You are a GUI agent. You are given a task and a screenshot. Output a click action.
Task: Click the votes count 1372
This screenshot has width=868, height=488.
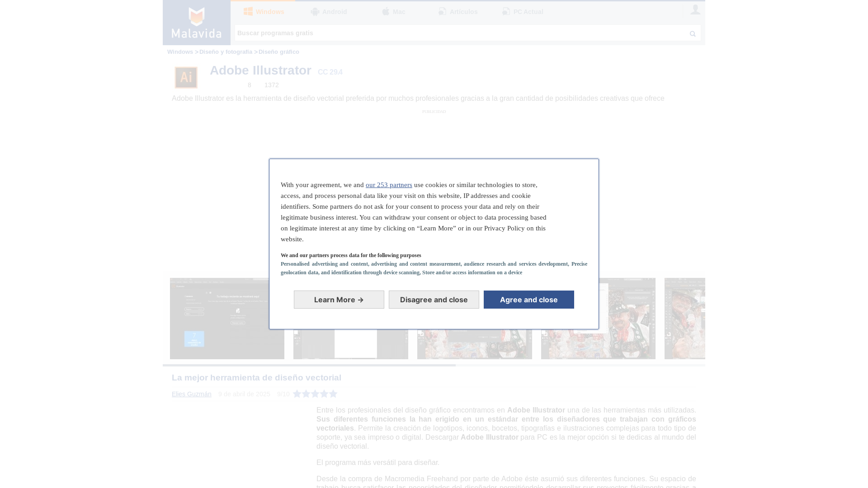(272, 85)
